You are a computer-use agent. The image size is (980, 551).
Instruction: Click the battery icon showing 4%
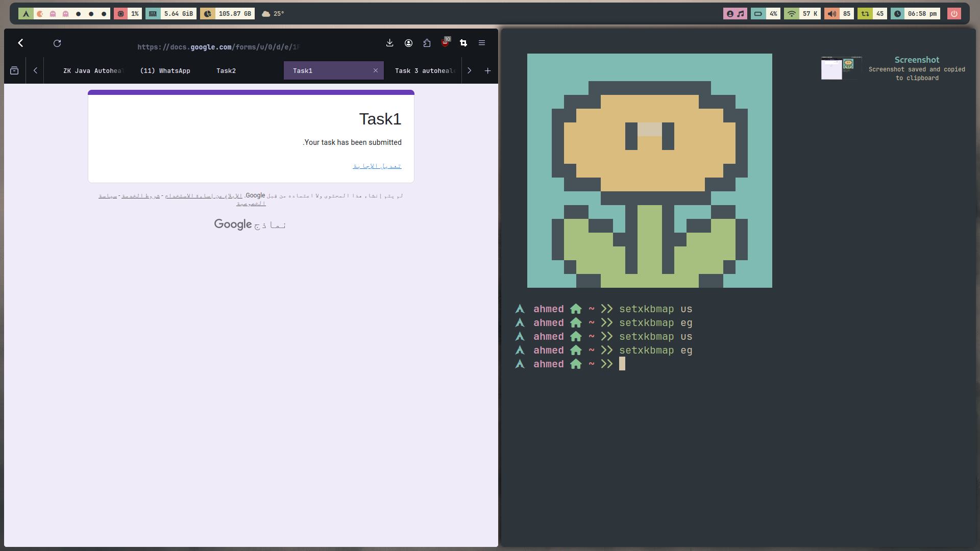(758, 14)
